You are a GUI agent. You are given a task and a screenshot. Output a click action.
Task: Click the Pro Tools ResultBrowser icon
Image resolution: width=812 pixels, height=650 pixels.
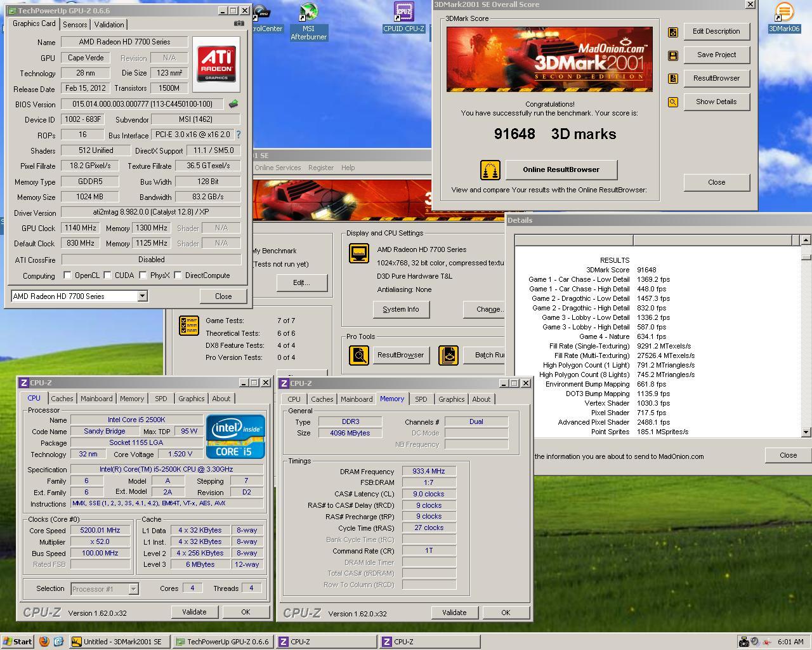(x=359, y=355)
